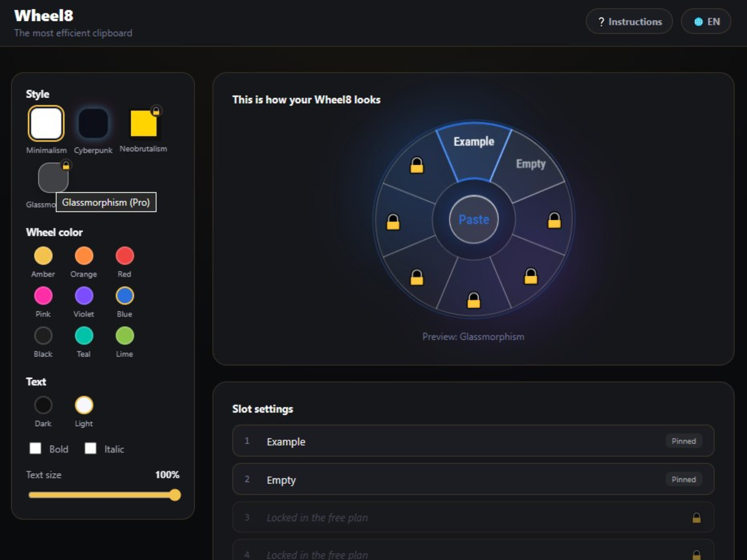
Task: Pick the Pink wheel color
Action: [43, 296]
